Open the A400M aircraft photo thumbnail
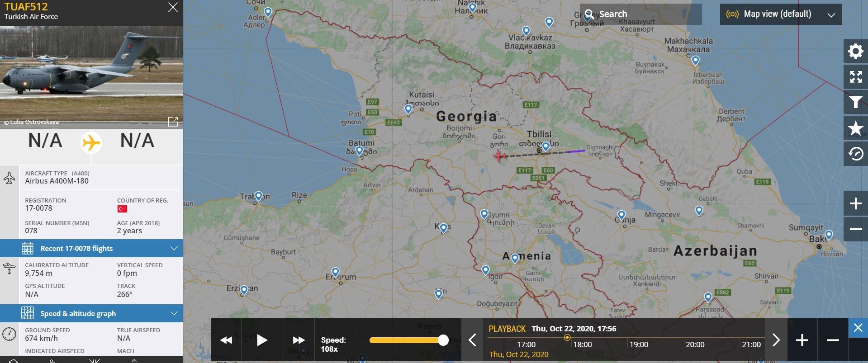The image size is (868, 363). pyautogui.click(x=91, y=77)
